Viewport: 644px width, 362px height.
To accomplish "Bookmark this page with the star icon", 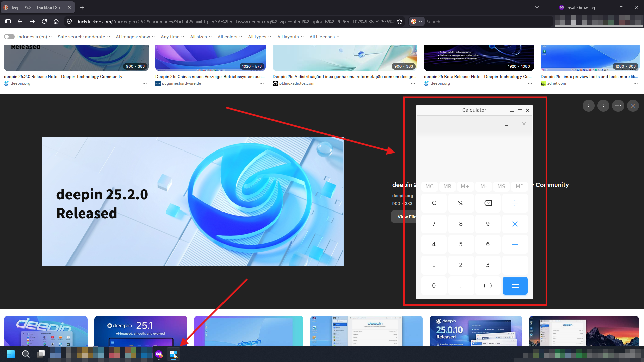I will tap(400, 21).
